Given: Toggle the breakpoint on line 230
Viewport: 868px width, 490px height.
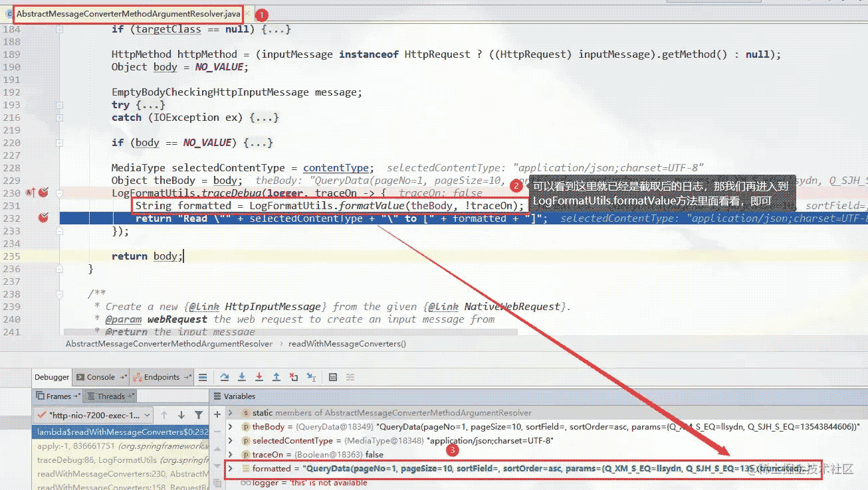Looking at the screenshot, I should [43, 193].
